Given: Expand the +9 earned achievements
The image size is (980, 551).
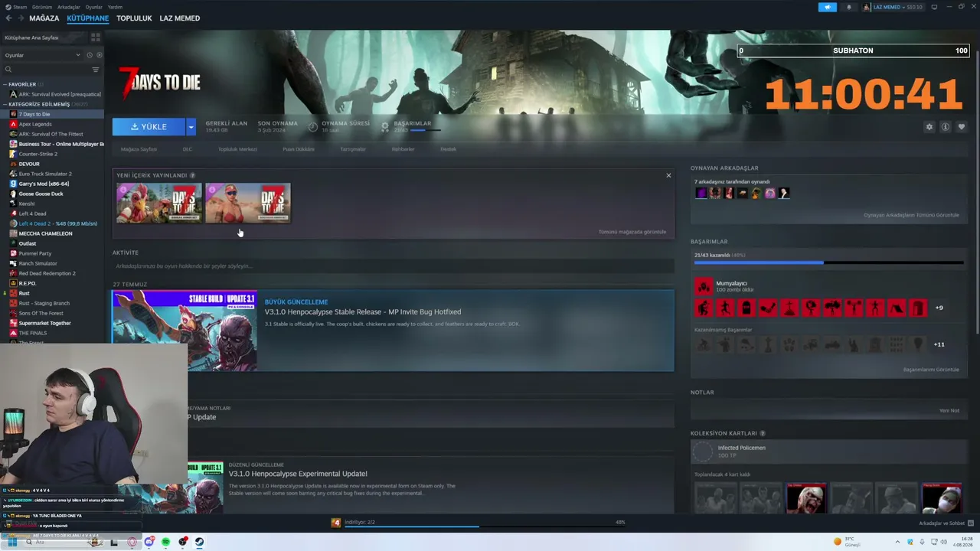Looking at the screenshot, I should point(939,308).
